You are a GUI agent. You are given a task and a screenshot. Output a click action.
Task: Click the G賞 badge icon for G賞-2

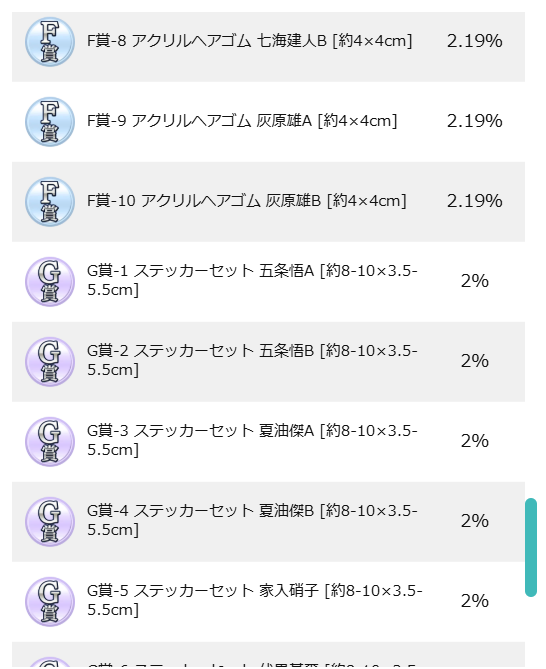pyautogui.click(x=50, y=362)
